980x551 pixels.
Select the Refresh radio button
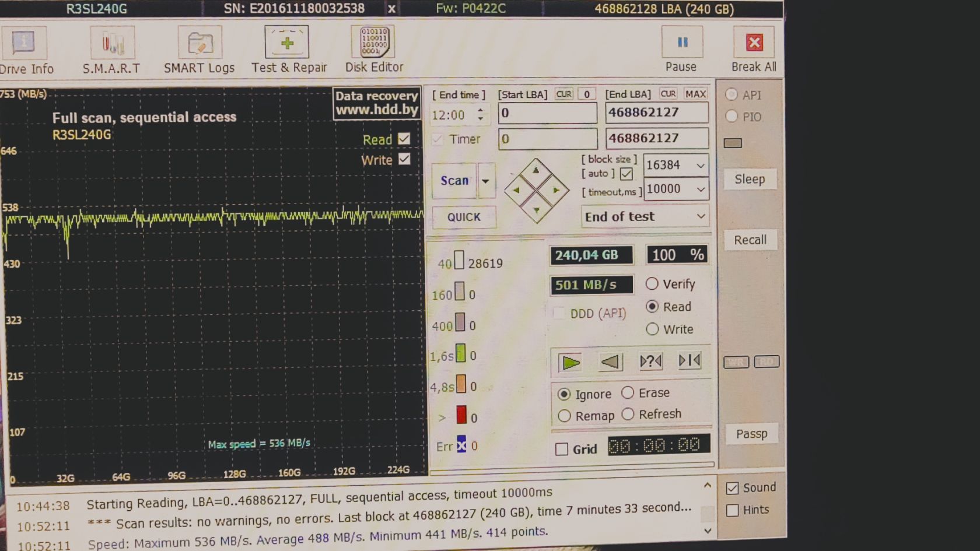click(x=628, y=414)
